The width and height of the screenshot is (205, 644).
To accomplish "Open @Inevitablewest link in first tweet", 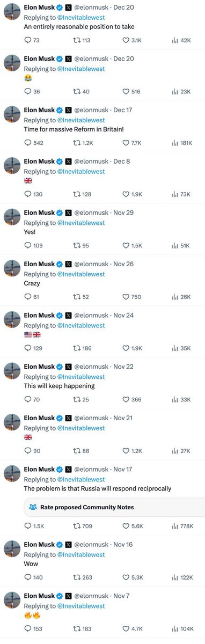I will coord(81,18).
